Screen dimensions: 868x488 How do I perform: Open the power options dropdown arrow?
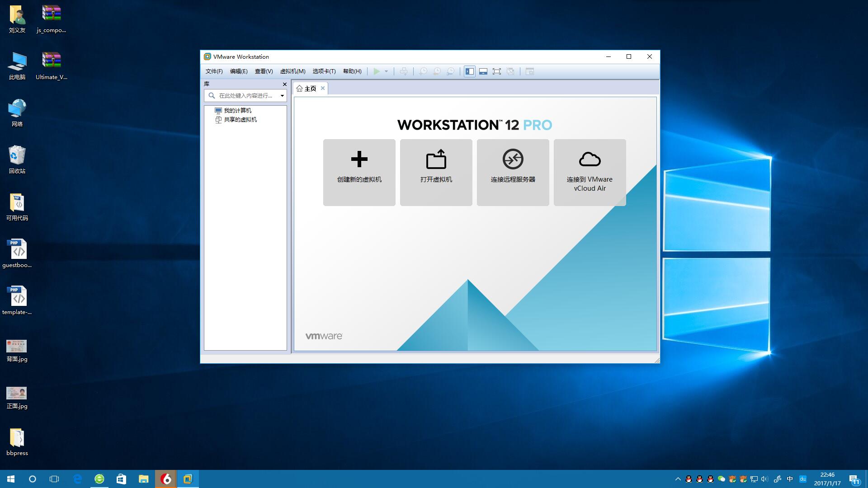point(386,71)
